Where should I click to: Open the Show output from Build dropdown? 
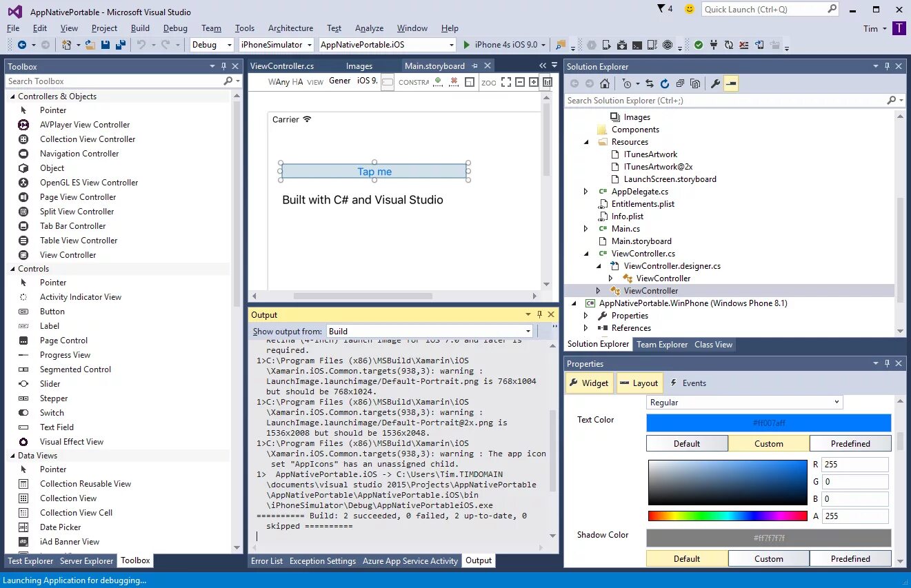click(x=429, y=331)
